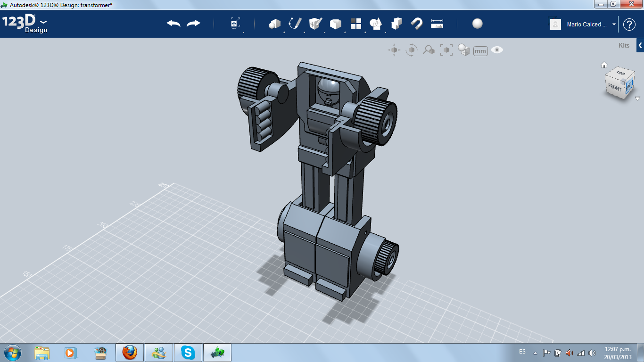
Task: Expand the Kits side panel
Action: coord(640,45)
